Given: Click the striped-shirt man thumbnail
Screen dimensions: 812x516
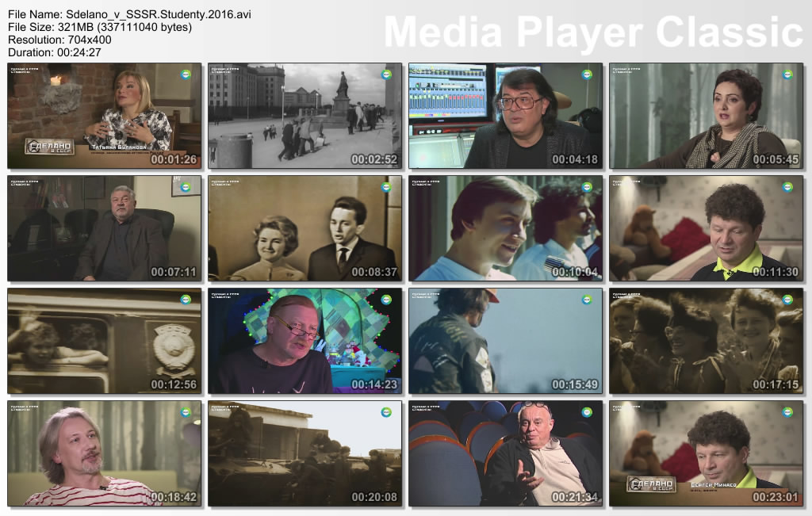Looking at the screenshot, I should tap(105, 453).
